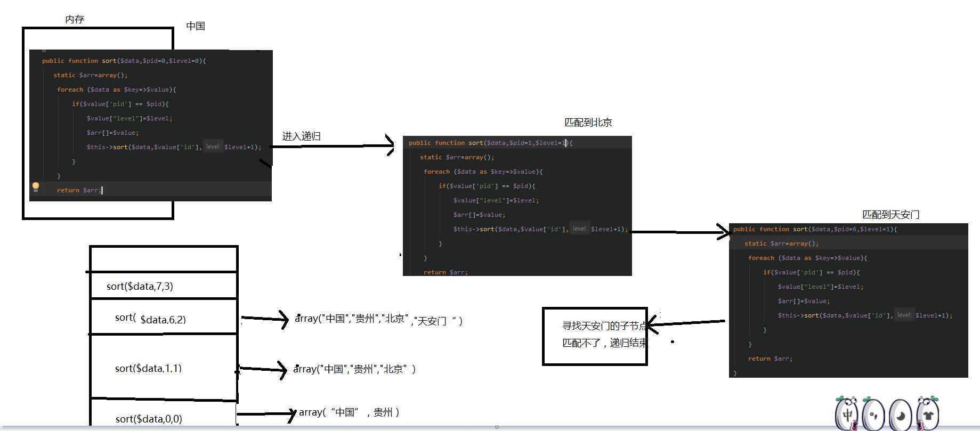Click the IME punctuation mode icon
This screenshot has height=431, width=980.
pyautogui.click(x=873, y=414)
